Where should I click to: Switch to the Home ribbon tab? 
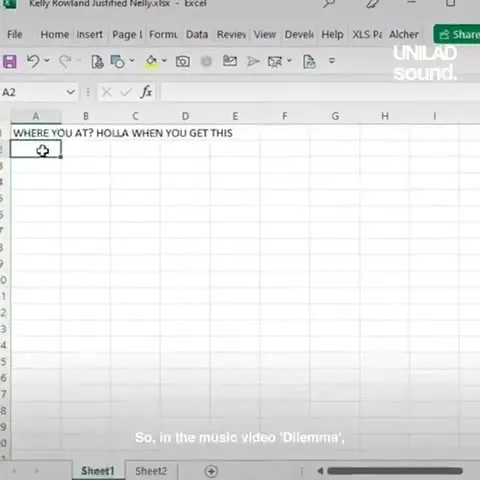55,34
